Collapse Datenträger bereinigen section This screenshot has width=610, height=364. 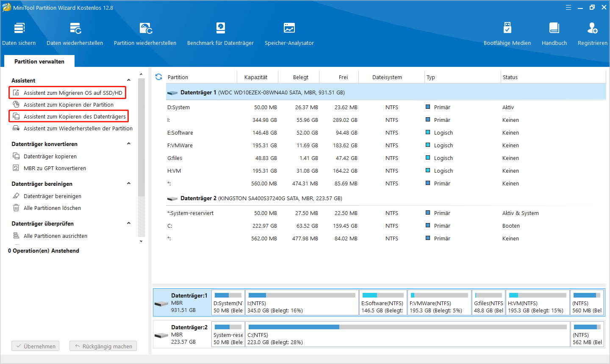pyautogui.click(x=129, y=184)
